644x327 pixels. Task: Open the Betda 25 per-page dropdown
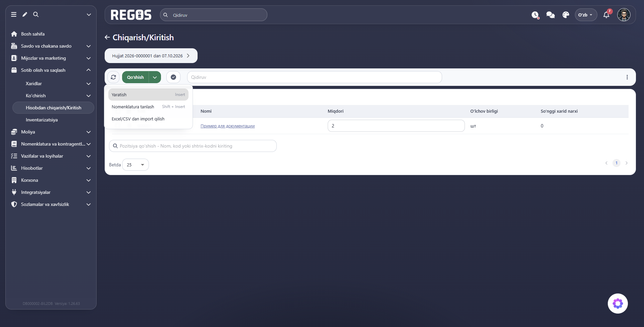point(136,165)
